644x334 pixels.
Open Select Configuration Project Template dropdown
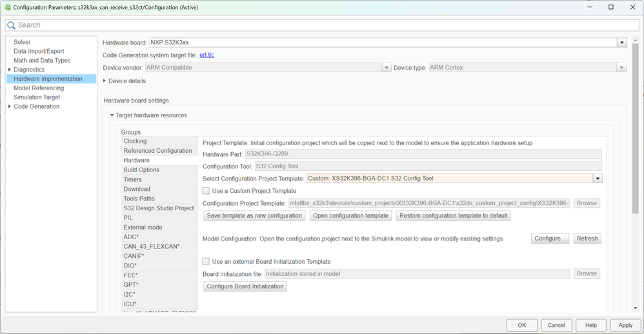point(598,179)
